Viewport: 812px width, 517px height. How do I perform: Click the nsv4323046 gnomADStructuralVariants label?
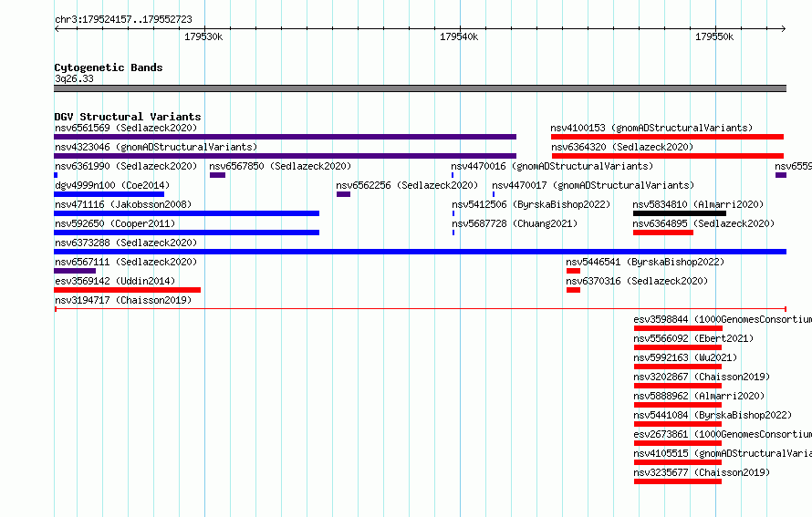pos(156,147)
